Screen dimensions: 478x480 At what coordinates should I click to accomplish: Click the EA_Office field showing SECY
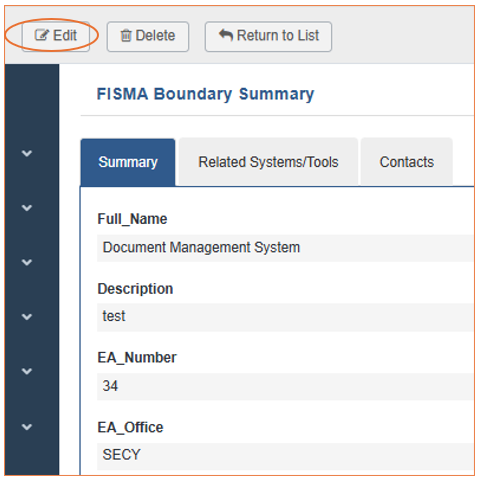pyautogui.click(x=285, y=456)
